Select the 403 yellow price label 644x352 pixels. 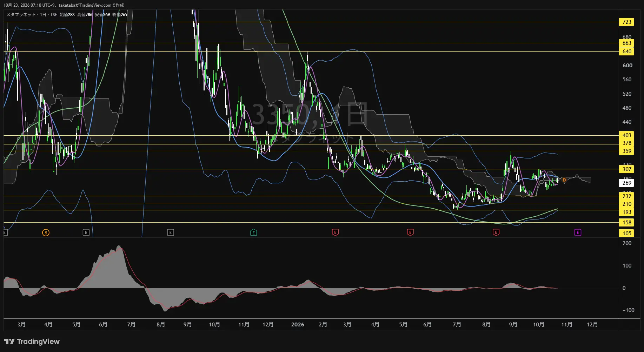627,135
